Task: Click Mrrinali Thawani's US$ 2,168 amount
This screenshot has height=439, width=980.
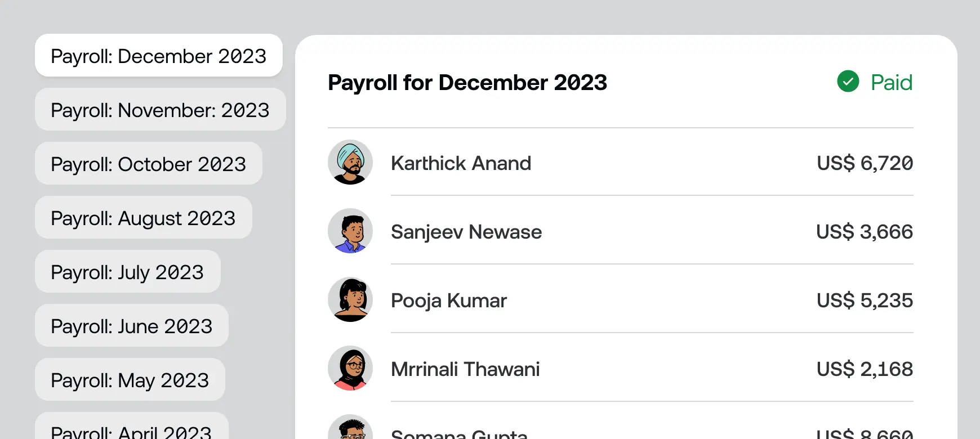Action: pos(865,369)
